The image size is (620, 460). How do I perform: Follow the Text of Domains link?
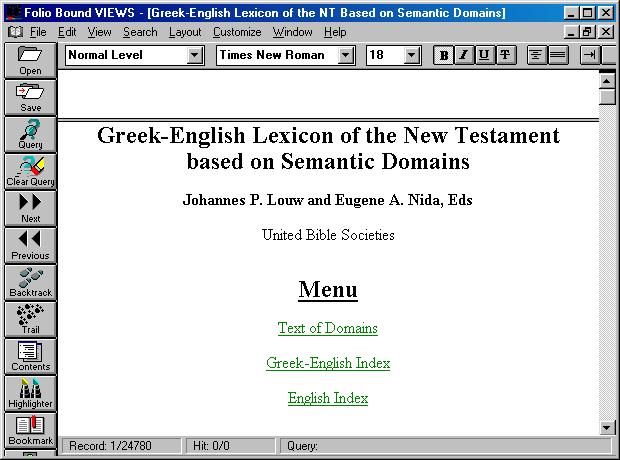pos(328,328)
